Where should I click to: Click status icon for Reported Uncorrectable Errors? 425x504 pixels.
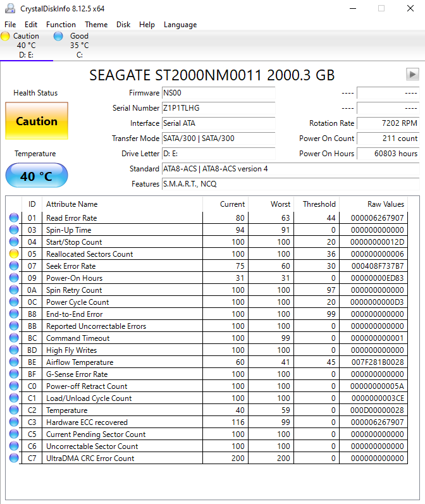(x=14, y=326)
